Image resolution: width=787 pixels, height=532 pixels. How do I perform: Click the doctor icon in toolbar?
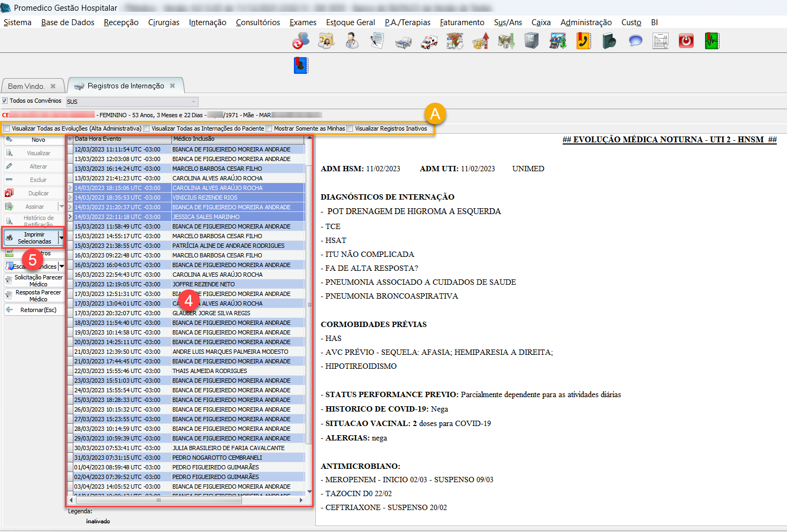pos(352,41)
